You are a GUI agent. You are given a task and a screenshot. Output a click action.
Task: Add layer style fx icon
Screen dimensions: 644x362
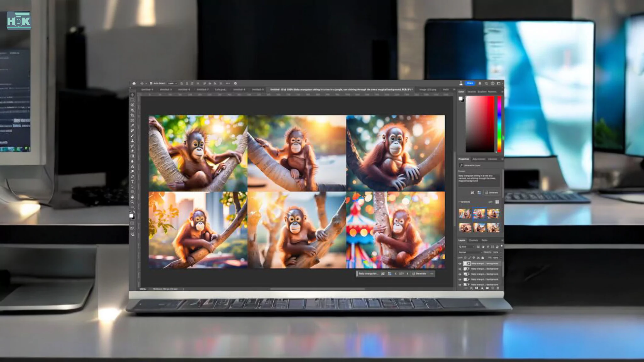pyautogui.click(x=471, y=288)
